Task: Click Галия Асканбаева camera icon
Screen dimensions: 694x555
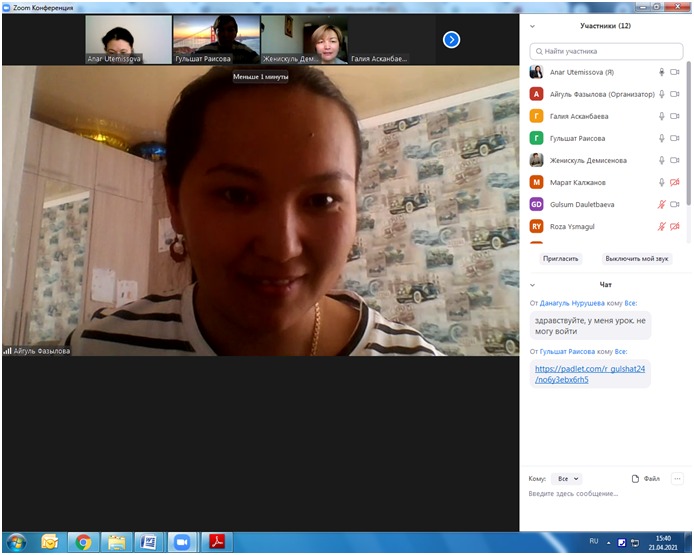Action: point(674,116)
